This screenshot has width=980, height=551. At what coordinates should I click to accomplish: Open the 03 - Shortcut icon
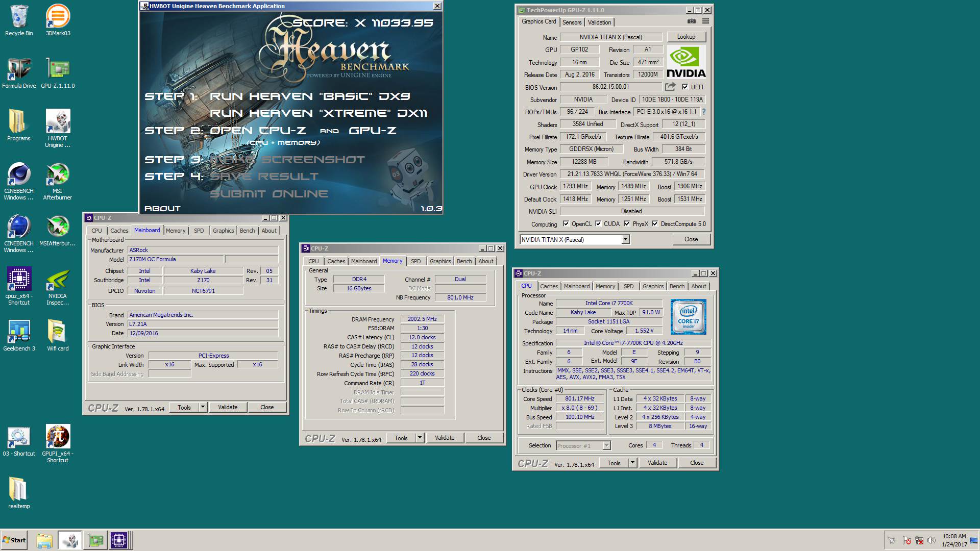19,440
